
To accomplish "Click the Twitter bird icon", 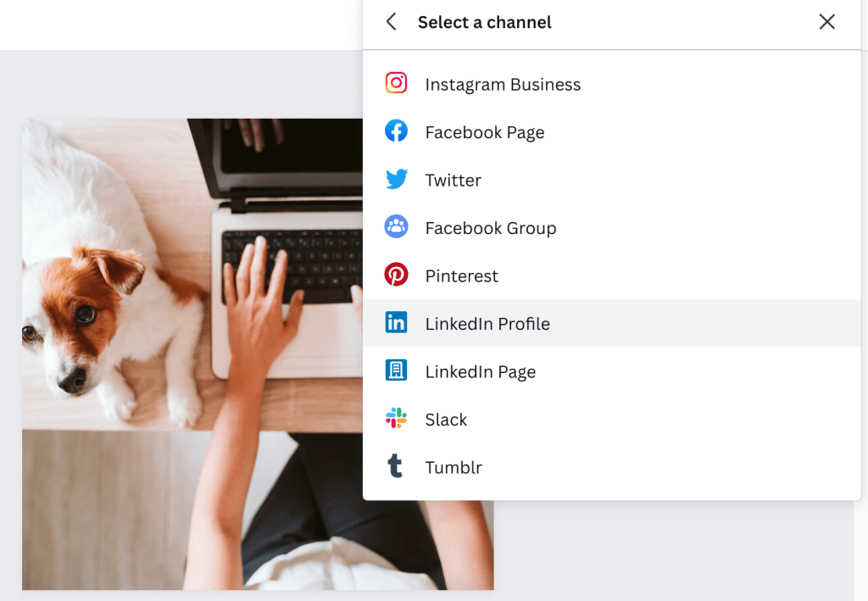I will [396, 180].
